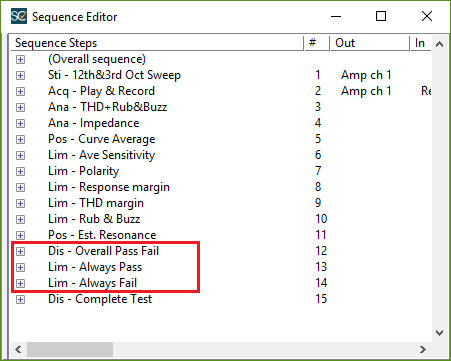Expand Dis - Complete Test step
Screen dimensions: 451x361
point(20,299)
